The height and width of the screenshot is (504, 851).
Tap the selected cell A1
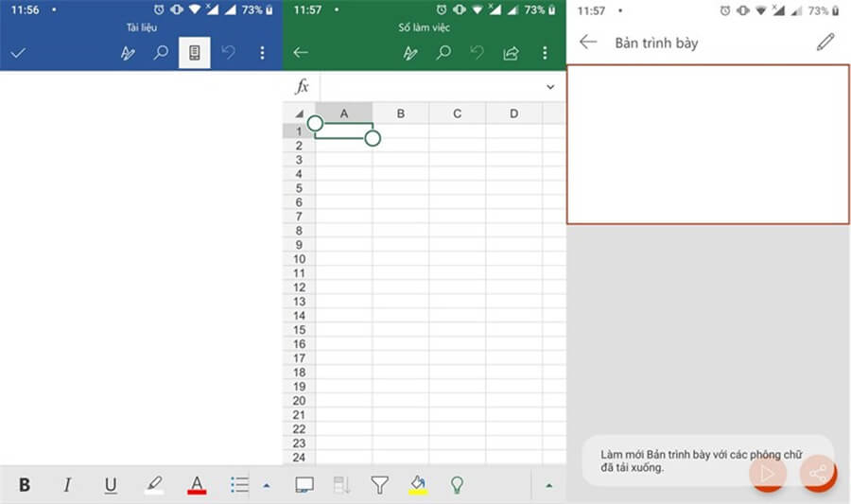pyautogui.click(x=344, y=130)
